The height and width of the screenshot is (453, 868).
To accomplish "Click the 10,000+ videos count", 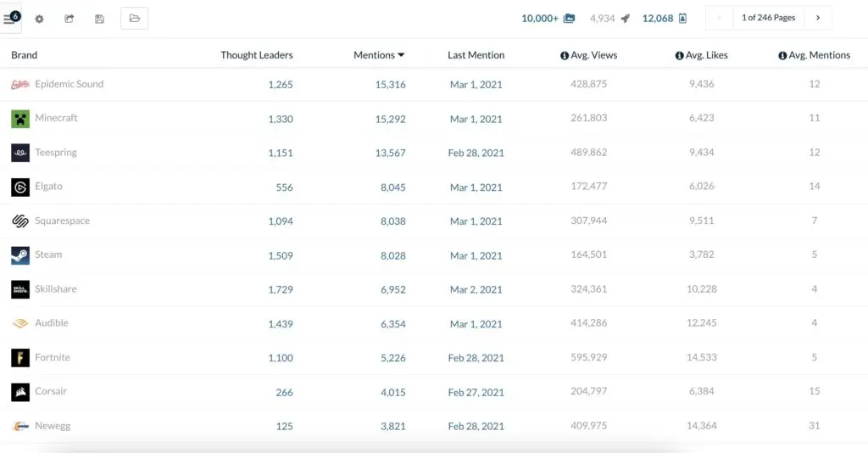I will [x=540, y=19].
